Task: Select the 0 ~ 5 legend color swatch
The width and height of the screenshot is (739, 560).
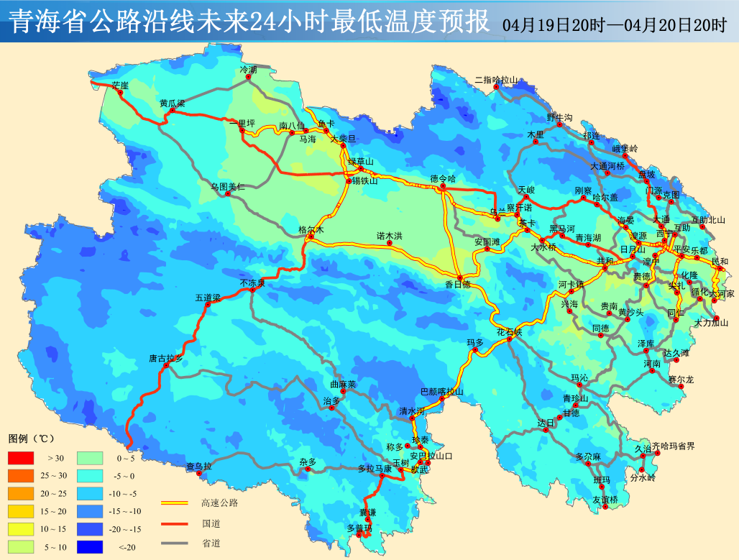Action: pyautogui.click(x=89, y=457)
